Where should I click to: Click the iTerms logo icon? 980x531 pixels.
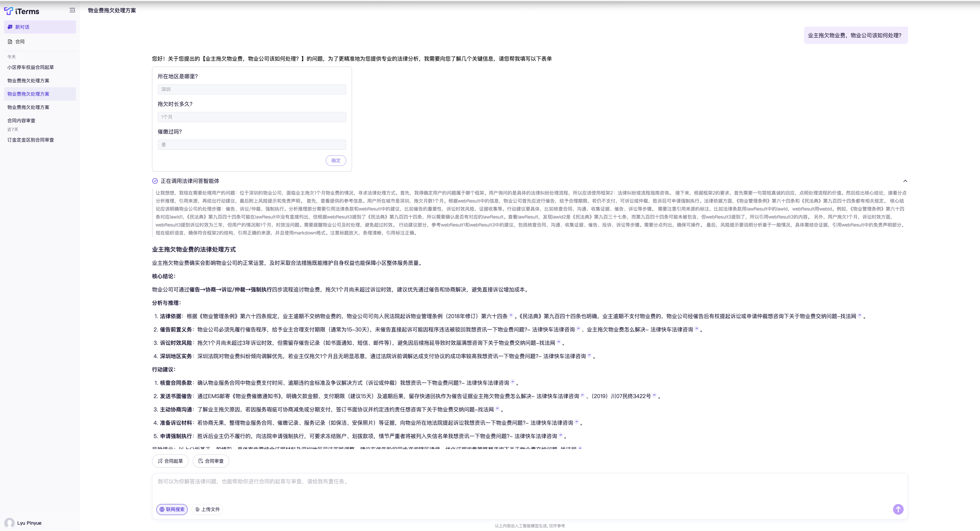point(8,11)
